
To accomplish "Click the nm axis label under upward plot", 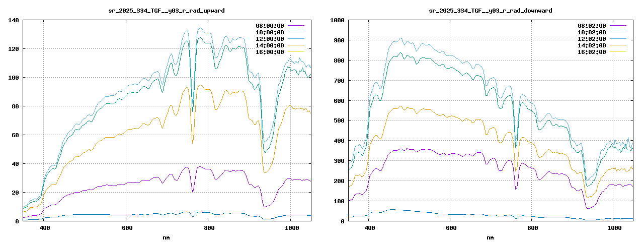I will click(167, 237).
